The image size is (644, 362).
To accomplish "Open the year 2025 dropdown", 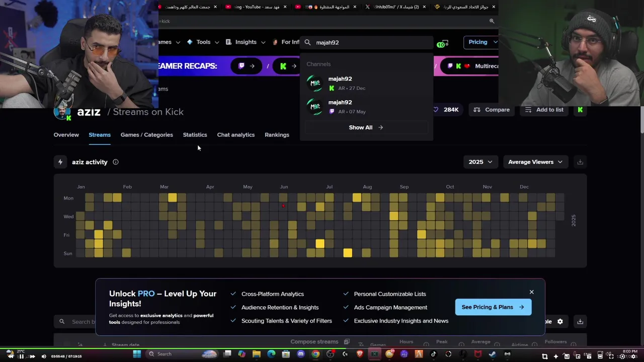I will [480, 162].
